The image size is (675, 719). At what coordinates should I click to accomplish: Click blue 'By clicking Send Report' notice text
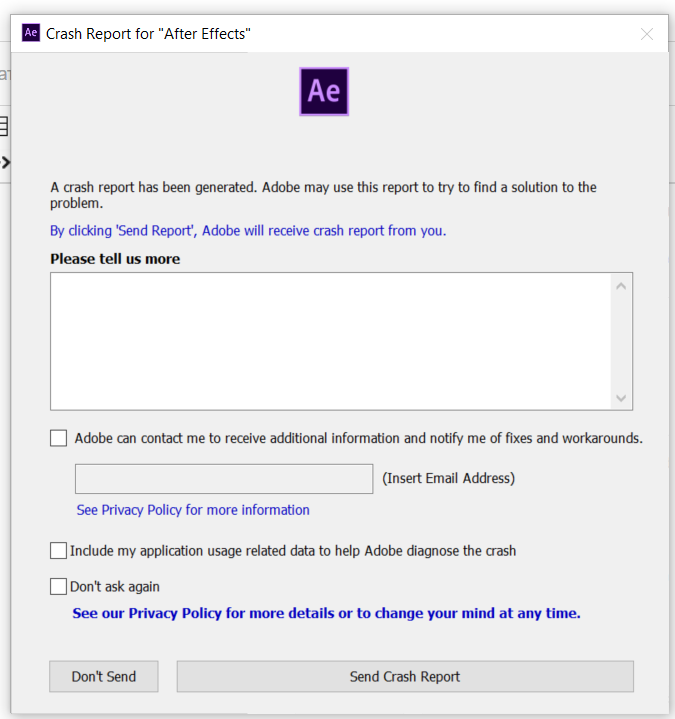coord(248,230)
